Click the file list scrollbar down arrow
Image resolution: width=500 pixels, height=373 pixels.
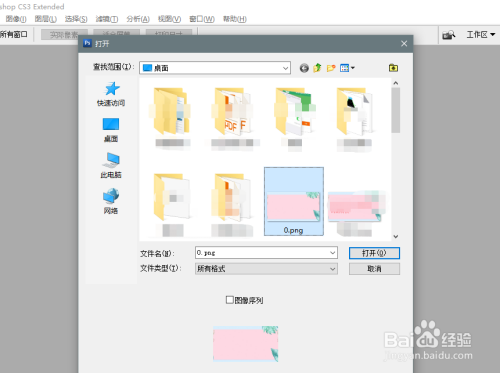pyautogui.click(x=396, y=237)
